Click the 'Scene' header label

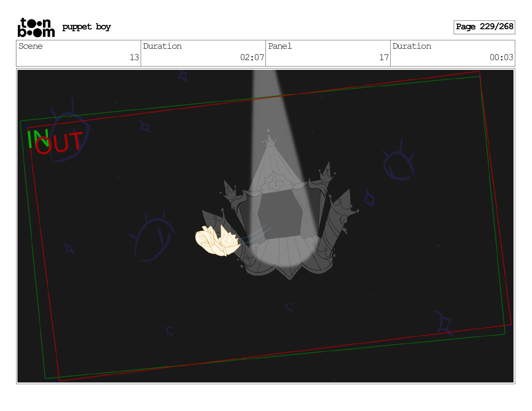coord(31,46)
